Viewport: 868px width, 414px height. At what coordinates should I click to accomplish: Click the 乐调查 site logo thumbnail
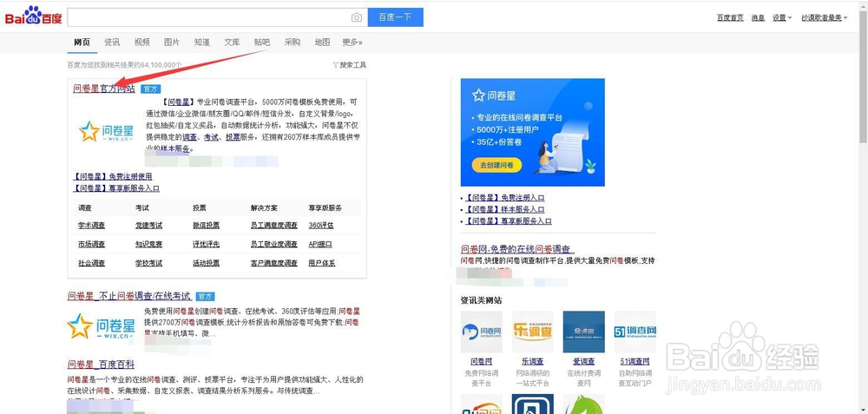coord(533,332)
